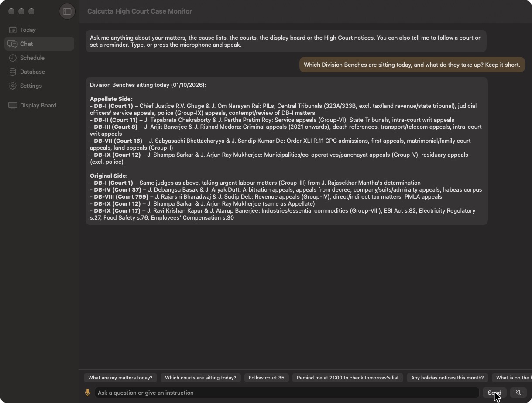Open Settings from the sidebar
This screenshot has width=532, height=403.
pyautogui.click(x=39, y=86)
